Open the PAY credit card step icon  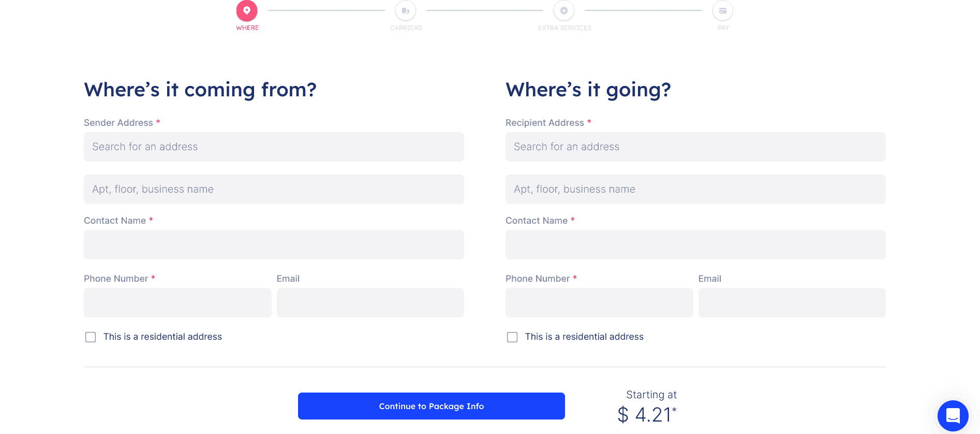point(722,10)
